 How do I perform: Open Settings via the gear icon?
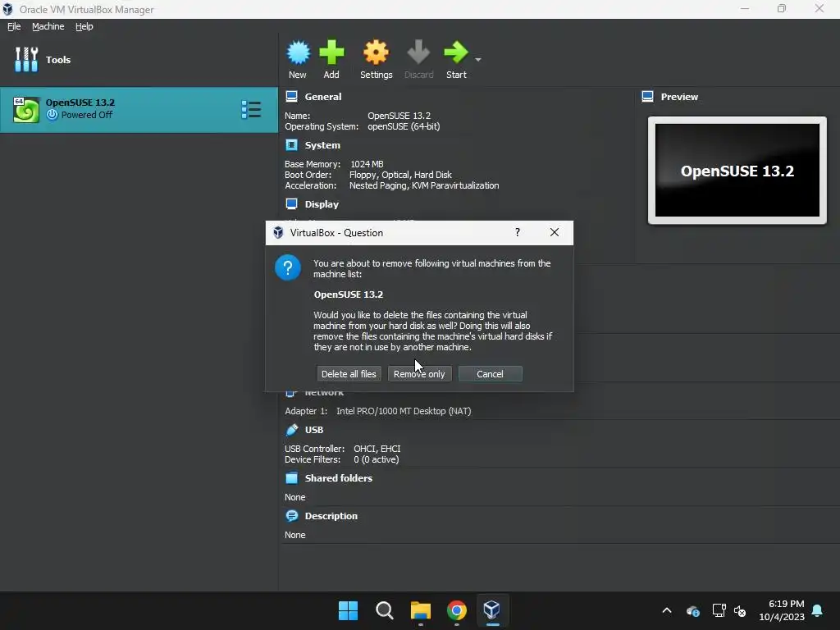point(376,52)
